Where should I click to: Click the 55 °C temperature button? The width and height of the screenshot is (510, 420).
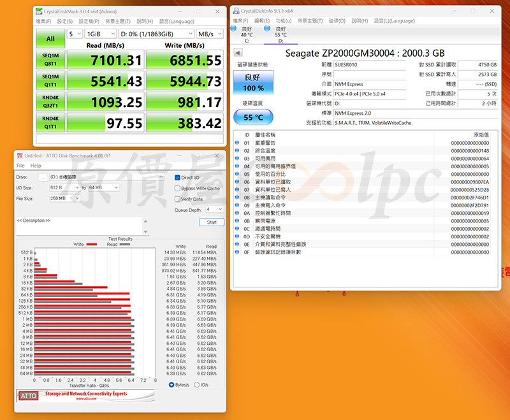point(253,117)
